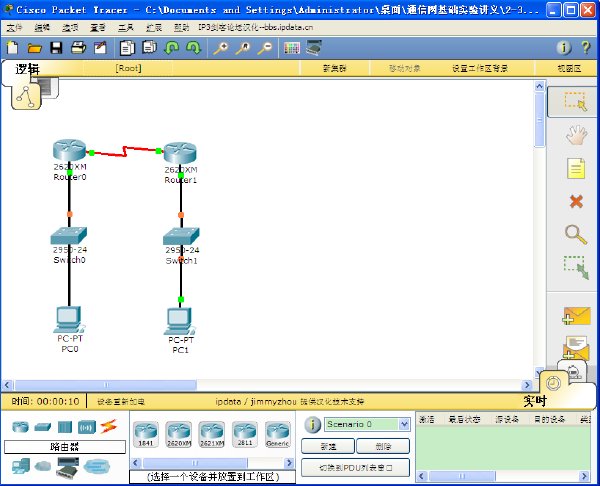600x486 pixels.
Task: Click the Zoom Out magnifier icon
Action: pyautogui.click(x=265, y=48)
